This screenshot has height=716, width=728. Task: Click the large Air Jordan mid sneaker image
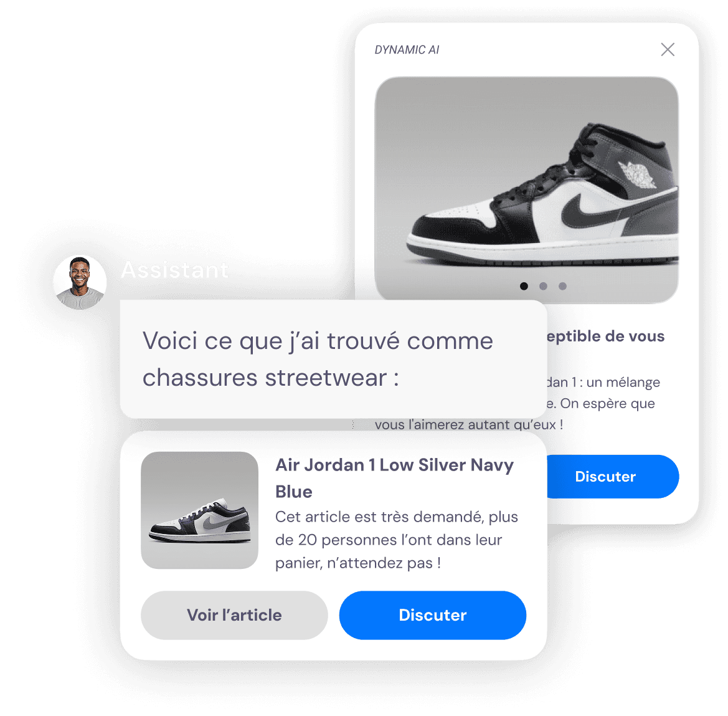tap(526, 189)
